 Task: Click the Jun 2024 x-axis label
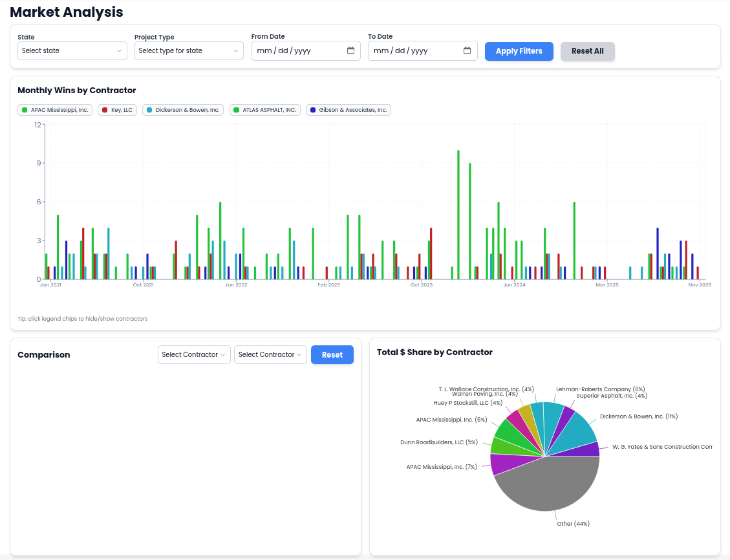coord(514,285)
